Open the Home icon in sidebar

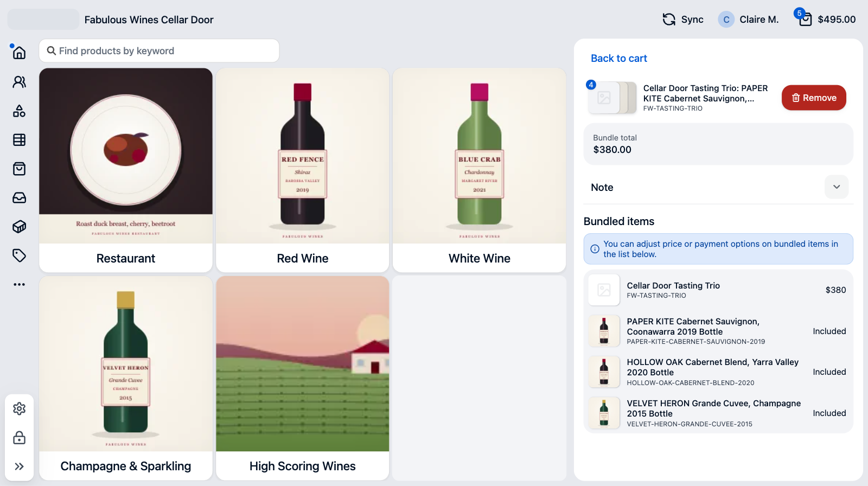[19, 53]
